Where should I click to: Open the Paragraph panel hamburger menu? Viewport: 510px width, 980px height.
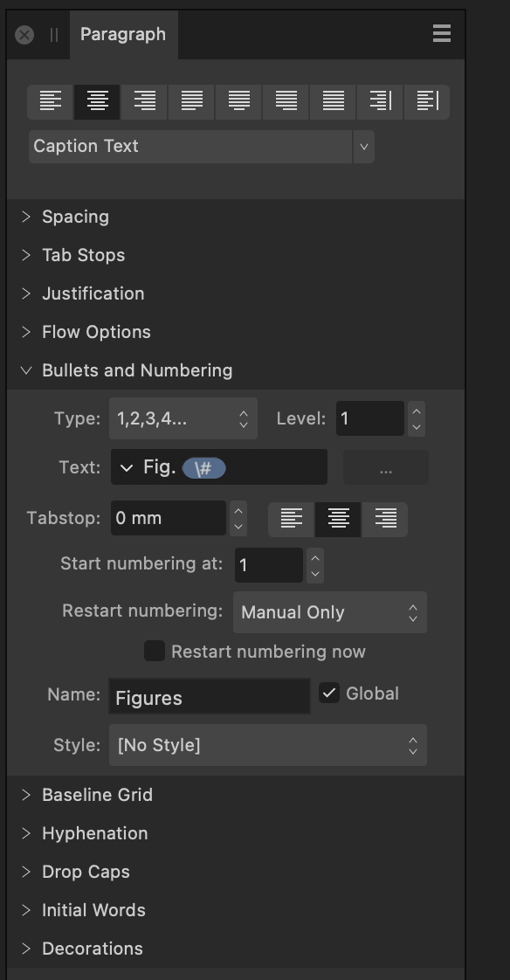point(442,33)
